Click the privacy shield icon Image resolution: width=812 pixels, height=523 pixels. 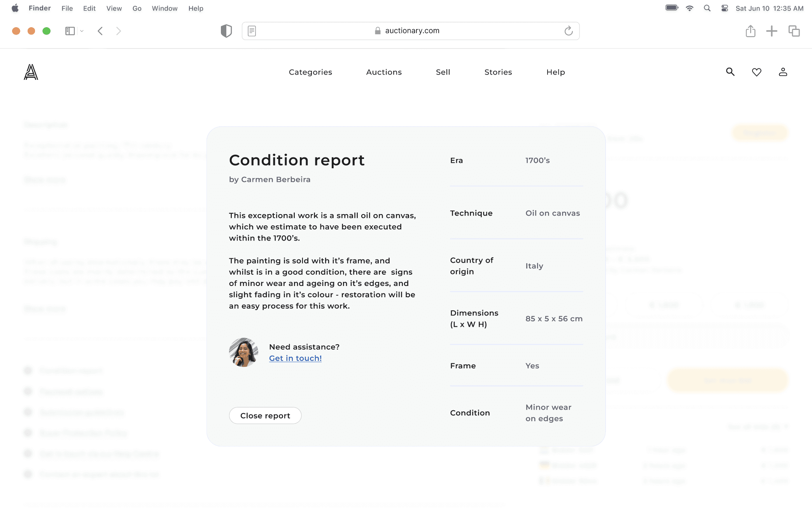pyautogui.click(x=226, y=31)
